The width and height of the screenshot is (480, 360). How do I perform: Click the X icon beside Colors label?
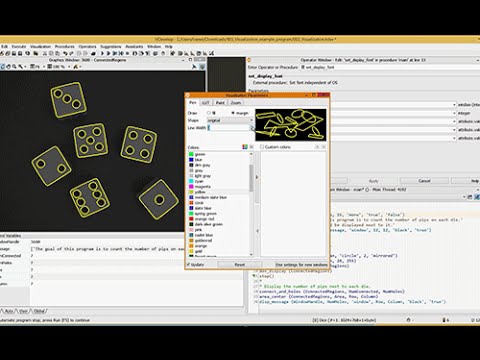pyautogui.click(x=252, y=147)
